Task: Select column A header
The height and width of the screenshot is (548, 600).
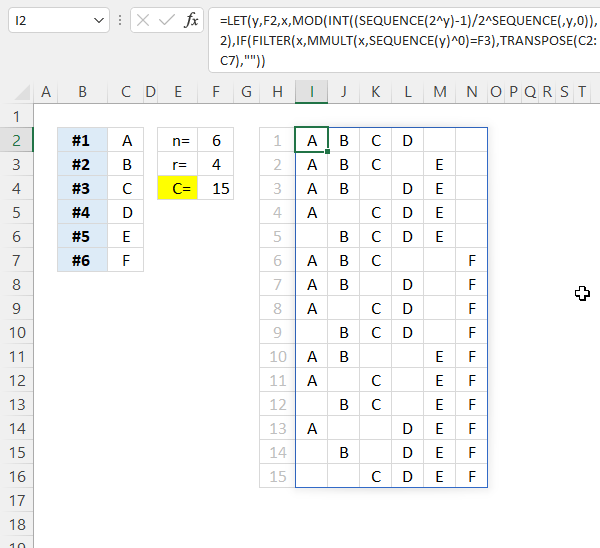Action: (x=46, y=92)
